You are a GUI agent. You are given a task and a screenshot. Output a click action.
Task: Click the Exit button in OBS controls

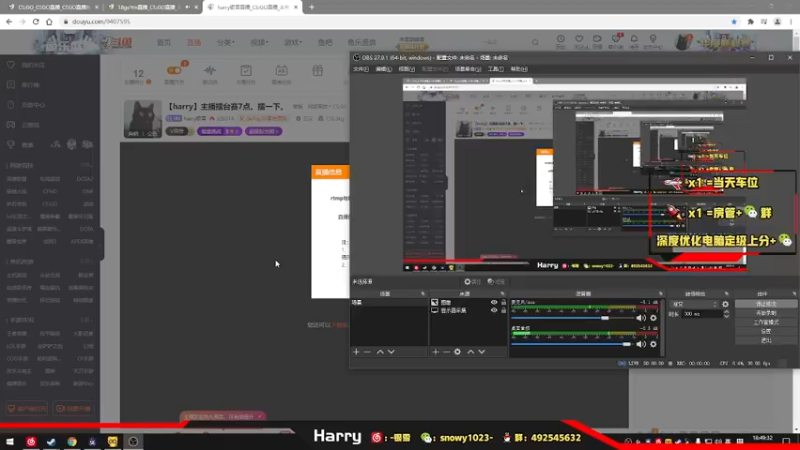click(x=766, y=340)
